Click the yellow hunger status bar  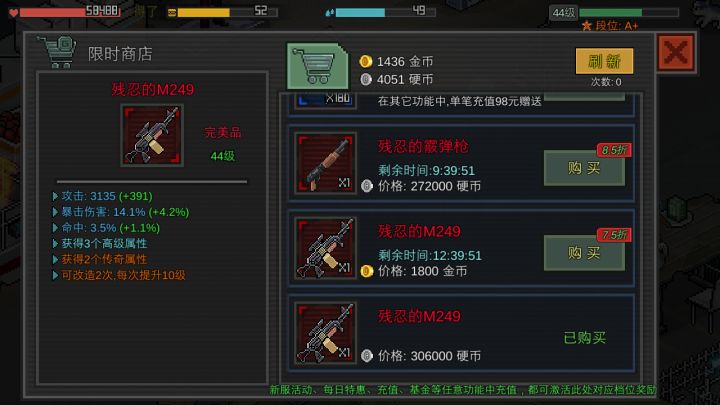coord(223,12)
